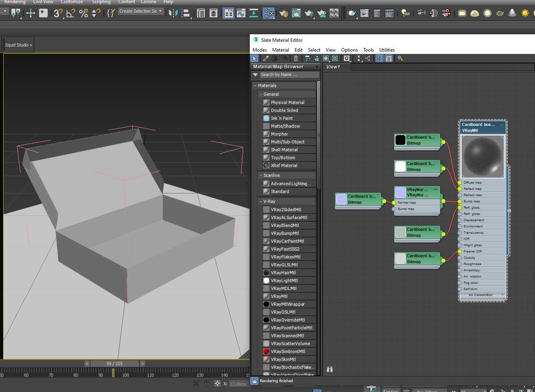
Task: Click the Diffuse map input socket
Action: point(460,182)
